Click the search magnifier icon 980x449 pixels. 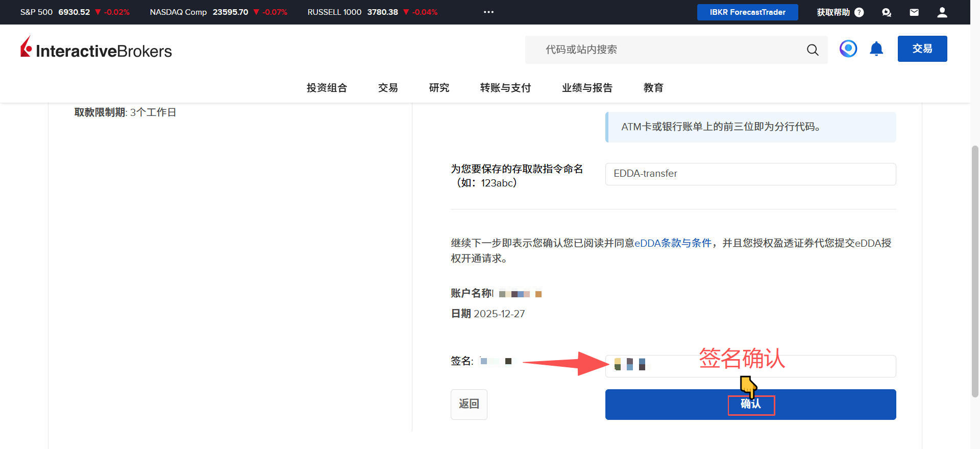pos(812,50)
